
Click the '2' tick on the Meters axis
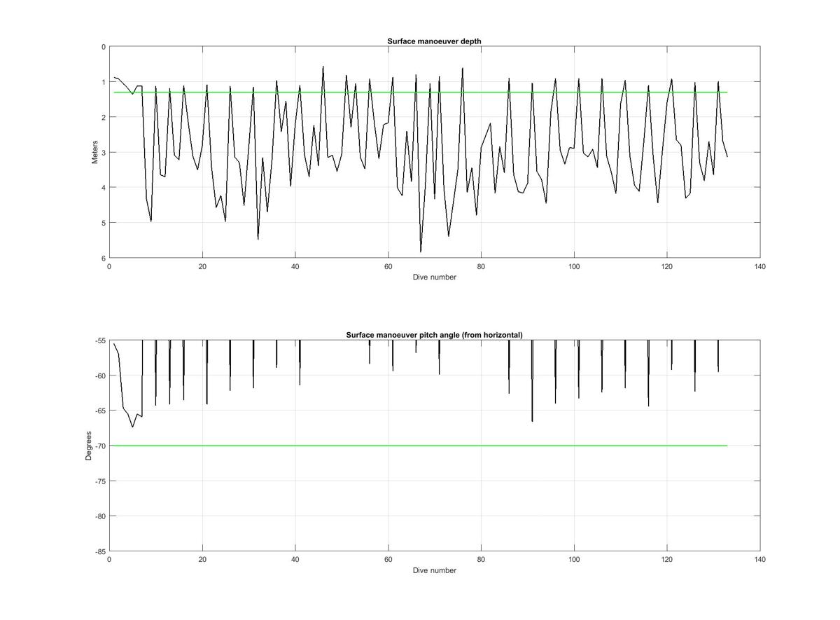point(104,117)
